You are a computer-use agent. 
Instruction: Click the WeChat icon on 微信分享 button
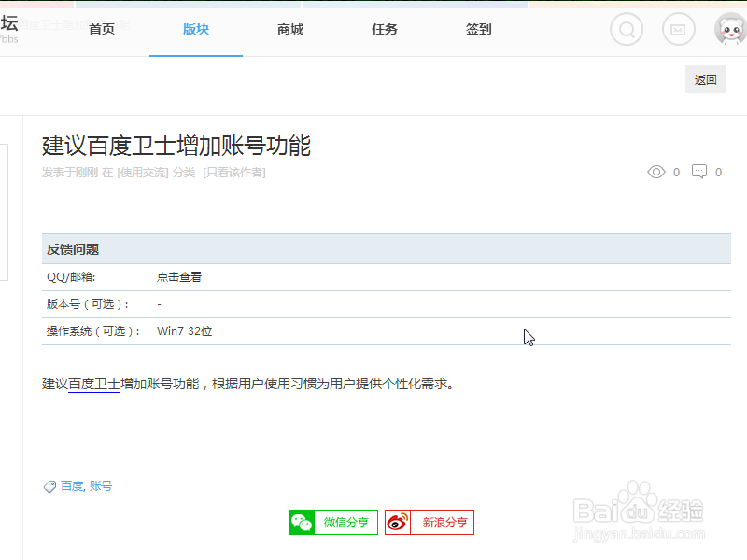tap(303, 522)
